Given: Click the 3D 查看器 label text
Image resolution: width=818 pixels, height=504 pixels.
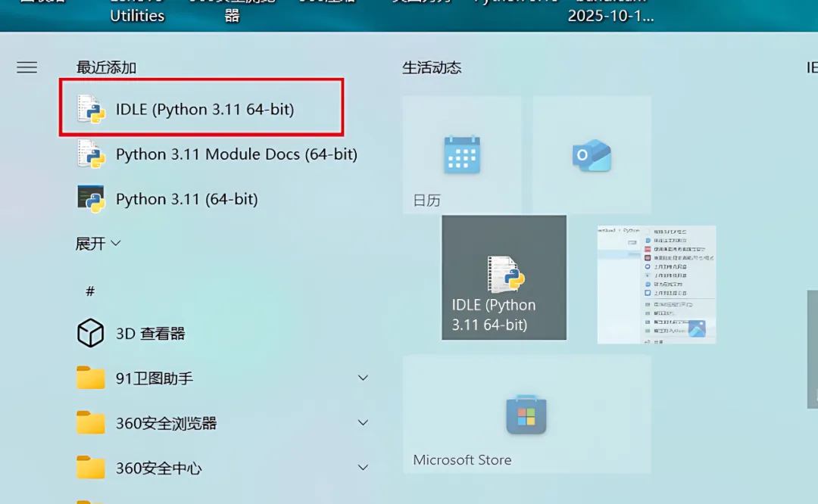Looking at the screenshot, I should [150, 334].
